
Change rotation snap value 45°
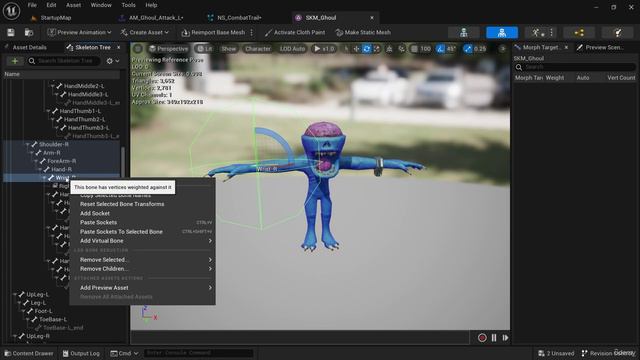[x=451, y=49]
